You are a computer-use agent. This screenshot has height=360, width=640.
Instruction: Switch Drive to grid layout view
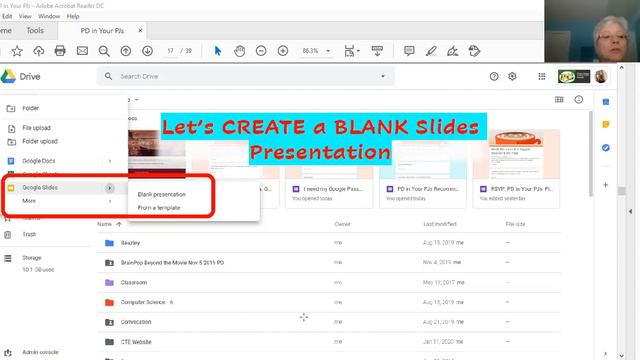click(559, 100)
